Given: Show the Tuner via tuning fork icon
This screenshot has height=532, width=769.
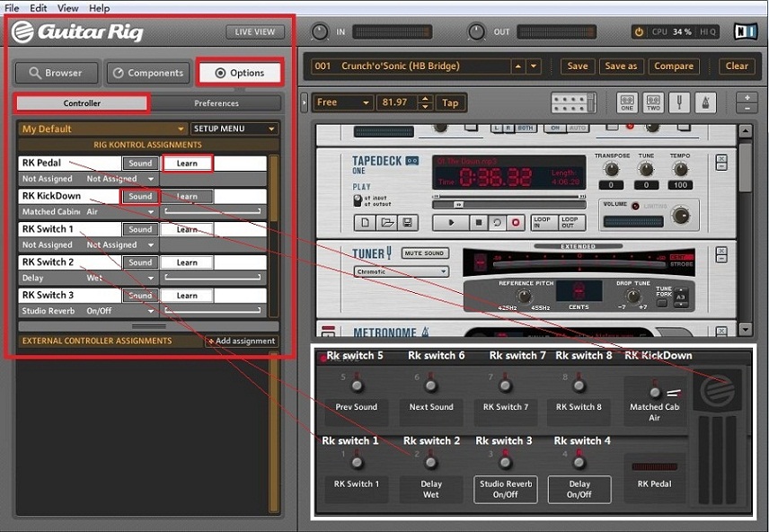Looking at the screenshot, I should 680,102.
